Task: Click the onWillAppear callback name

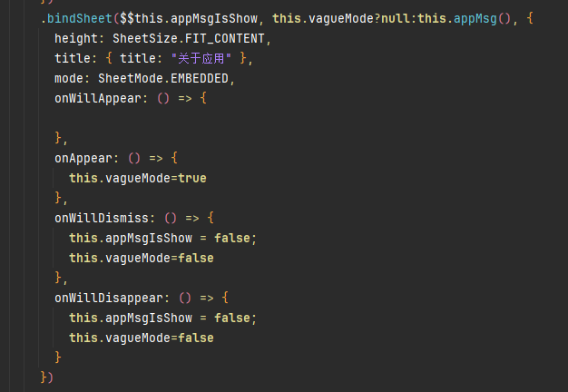Action: point(98,98)
